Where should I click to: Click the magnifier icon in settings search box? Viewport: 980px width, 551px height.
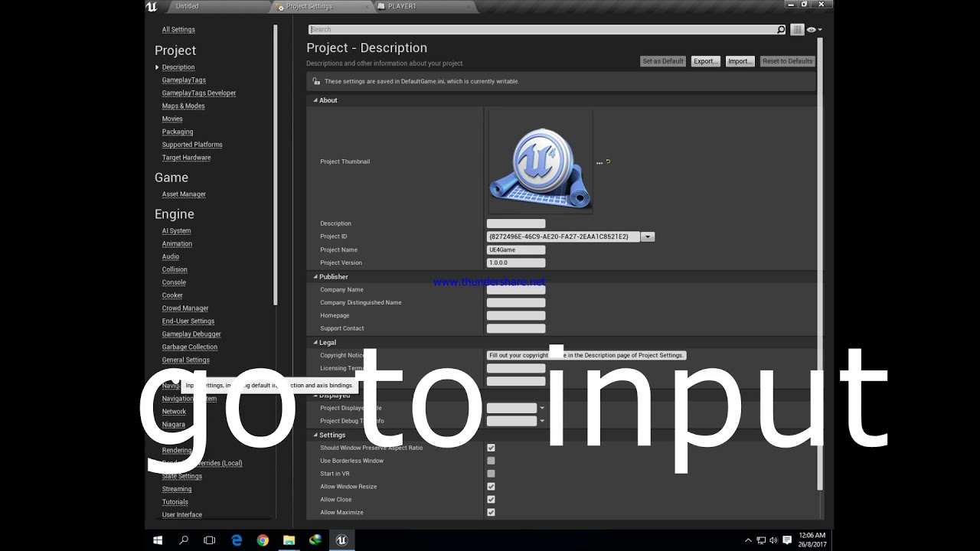(781, 30)
